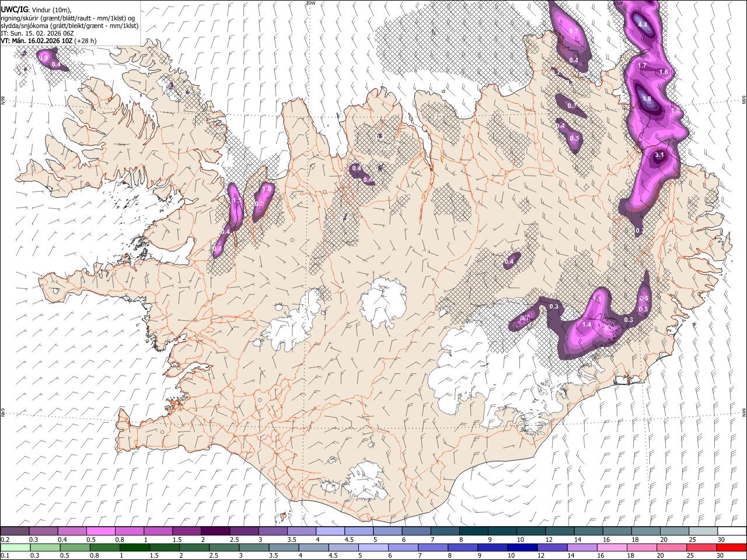747x560 pixels.
Task: Click the 'UWC/IG' title text
Action: click(14, 10)
